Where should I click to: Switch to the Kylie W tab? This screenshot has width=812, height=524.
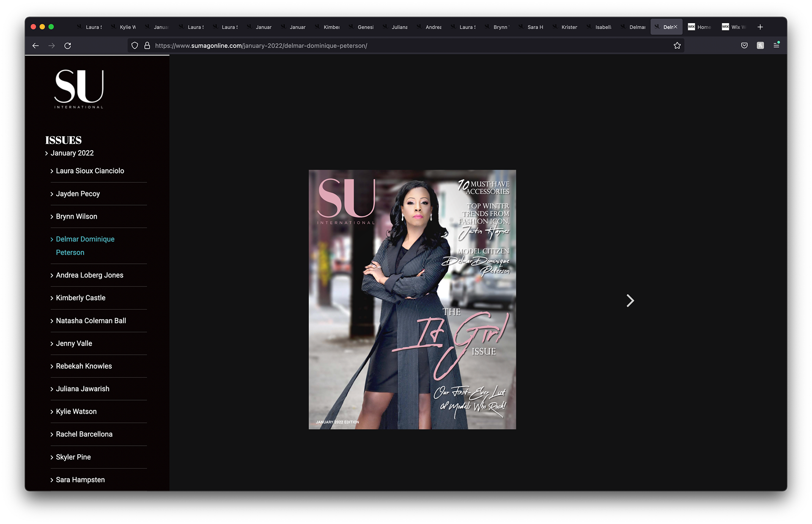click(123, 27)
